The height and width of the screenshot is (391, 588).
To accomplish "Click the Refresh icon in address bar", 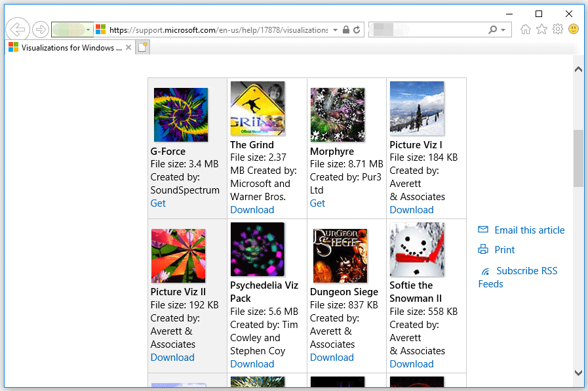I will [x=356, y=29].
